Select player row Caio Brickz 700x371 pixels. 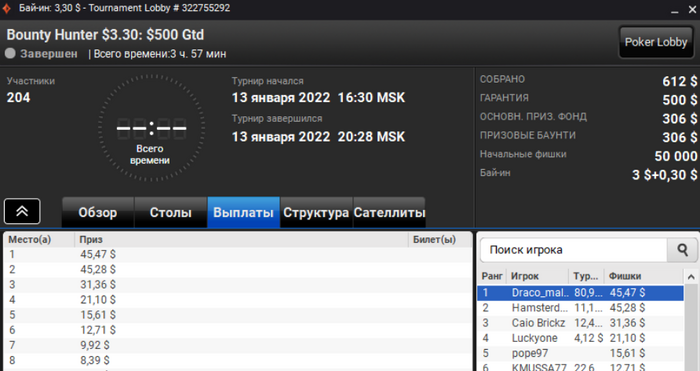pyautogui.click(x=580, y=323)
